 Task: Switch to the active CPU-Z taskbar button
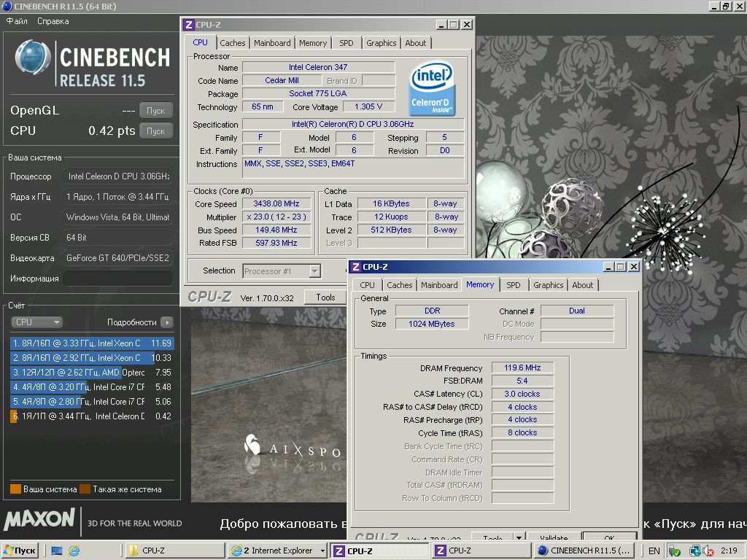pyautogui.click(x=379, y=551)
